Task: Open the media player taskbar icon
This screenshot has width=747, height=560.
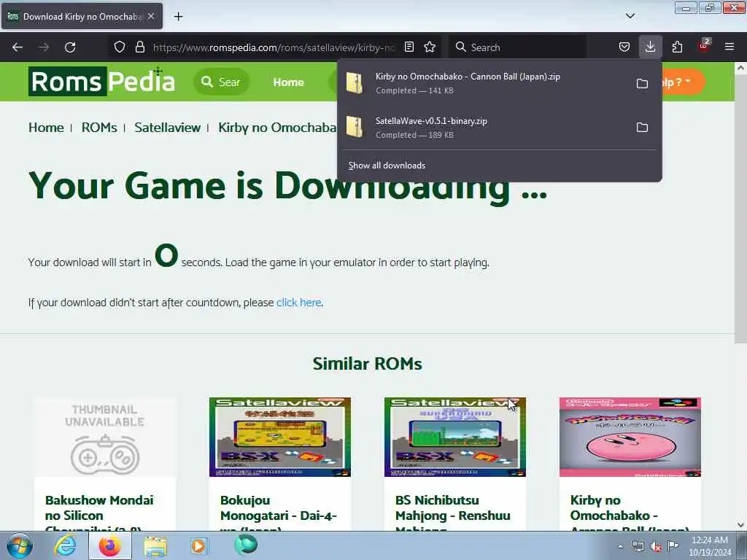Action: [x=199, y=545]
